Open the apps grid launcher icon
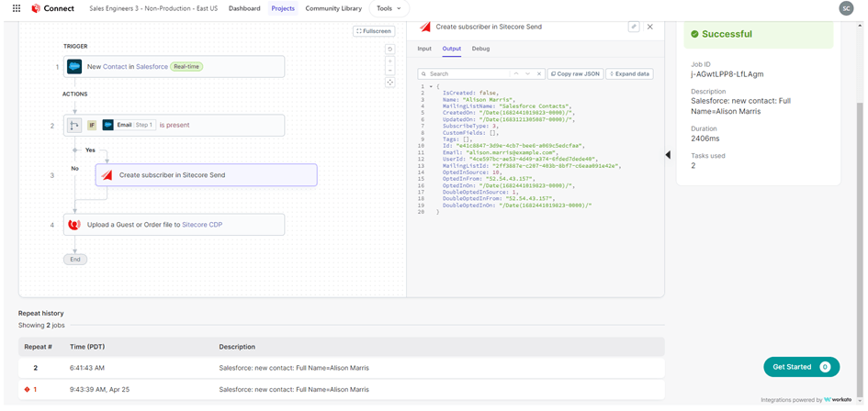The image size is (868, 411). coord(17,8)
